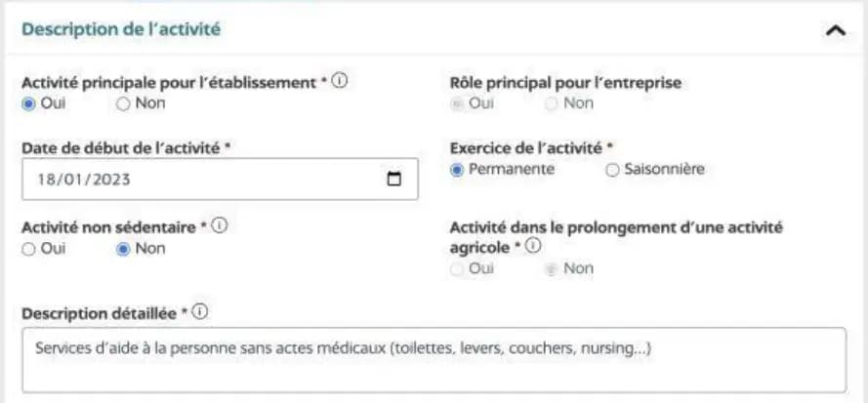Screen dimensions: 868x403
Task: Open the calendar picker icon in date field
Action: point(394,180)
